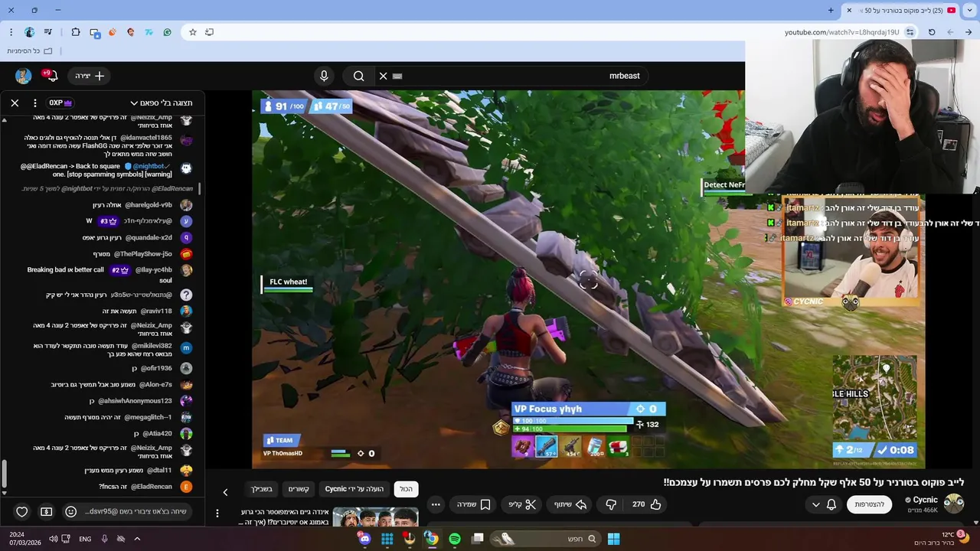Open live chat options three-dot menu
Viewport: 980px width, 551px height.
tap(34, 103)
